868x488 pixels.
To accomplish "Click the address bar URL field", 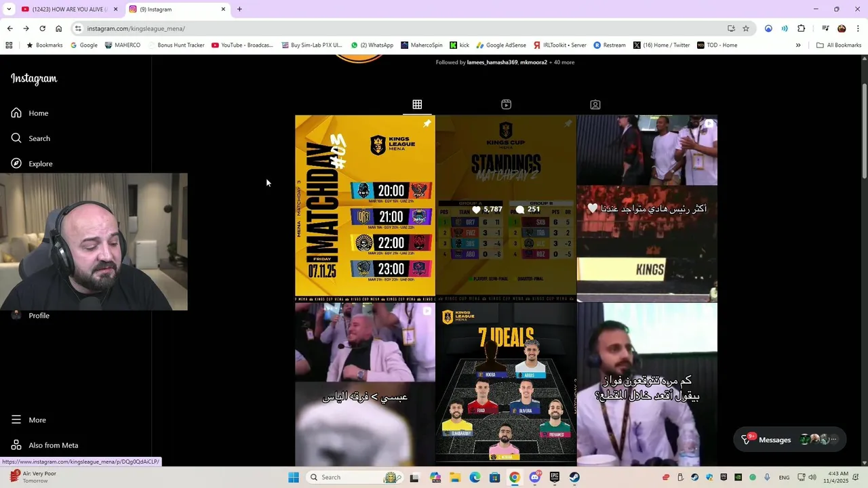I will pos(400,28).
